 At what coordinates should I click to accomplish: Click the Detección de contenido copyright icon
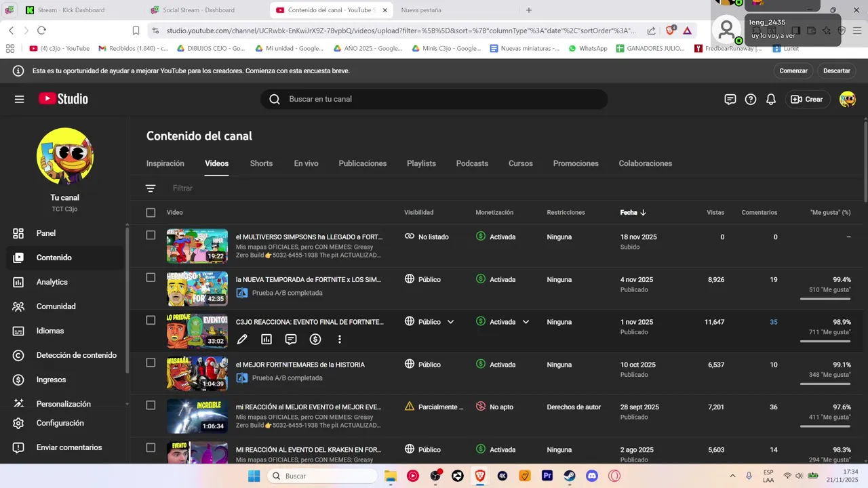tap(18, 355)
